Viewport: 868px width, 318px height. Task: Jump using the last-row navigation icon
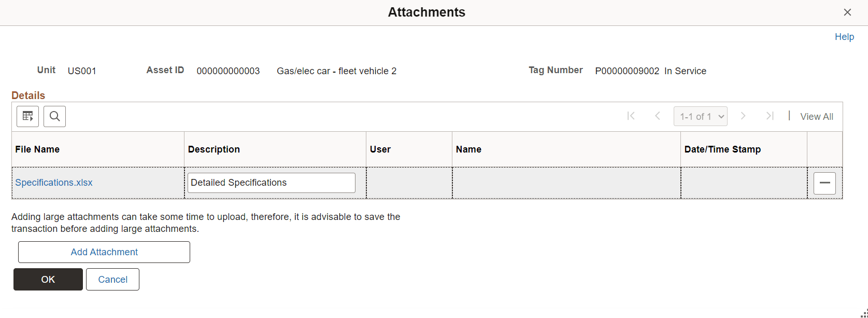(x=770, y=116)
